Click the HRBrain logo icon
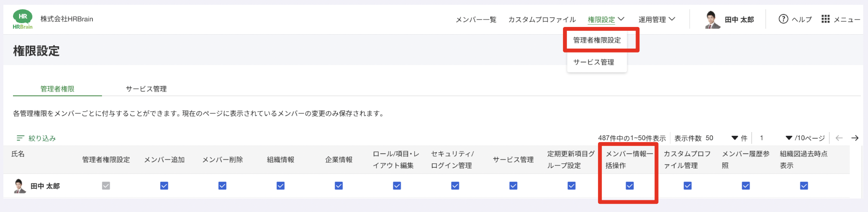 pyautogui.click(x=23, y=19)
